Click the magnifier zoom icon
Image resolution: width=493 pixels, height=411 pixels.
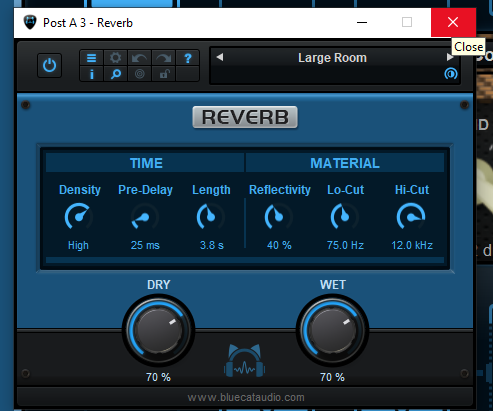click(x=115, y=74)
